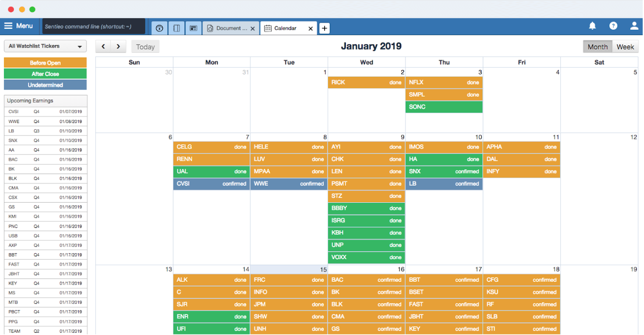Image resolution: width=644 pixels, height=335 pixels.
Task: Open UAL event on January 7
Action: pyautogui.click(x=212, y=171)
